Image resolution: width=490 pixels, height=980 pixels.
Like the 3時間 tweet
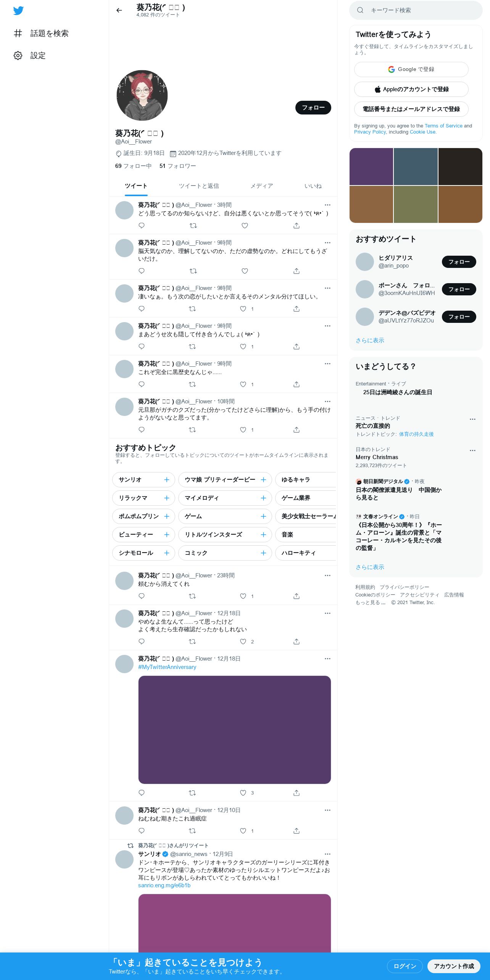245,226
